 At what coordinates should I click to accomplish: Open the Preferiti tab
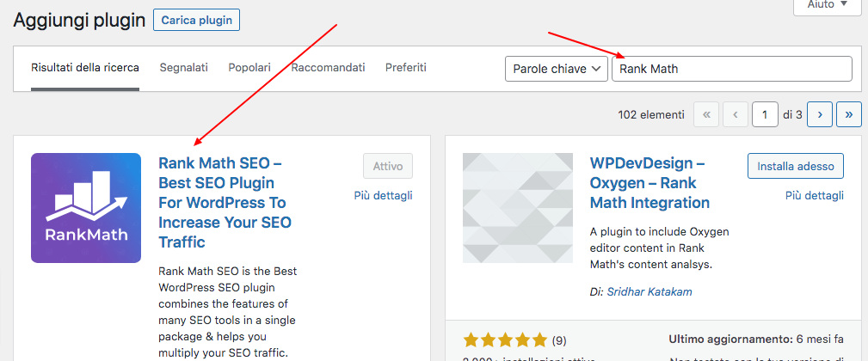406,68
